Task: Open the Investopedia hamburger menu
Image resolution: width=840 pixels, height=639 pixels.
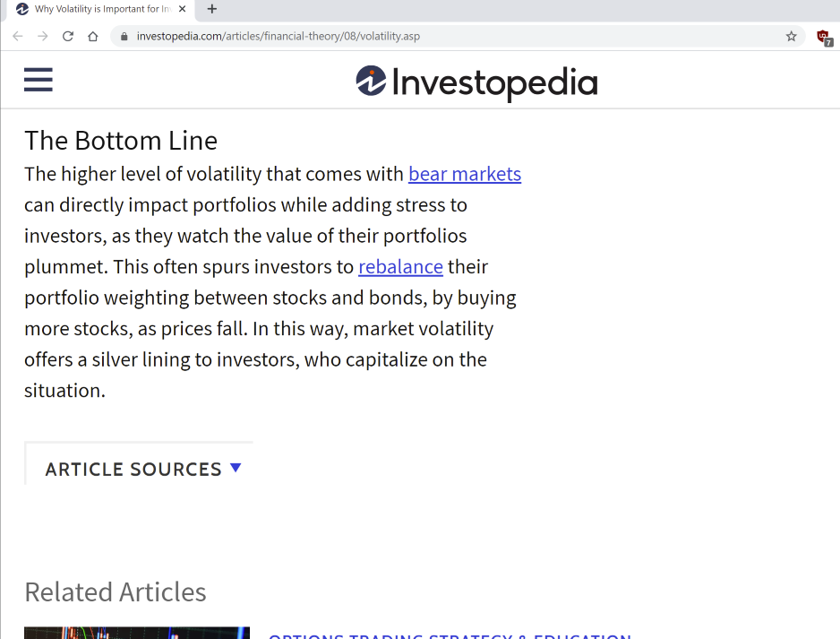Action: click(39, 80)
